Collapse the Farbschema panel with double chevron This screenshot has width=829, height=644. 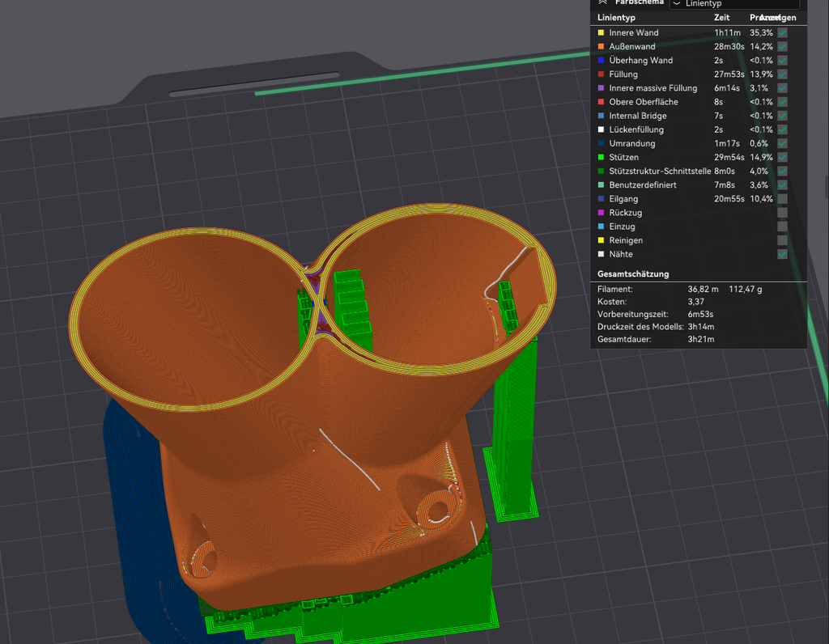(602, 2)
